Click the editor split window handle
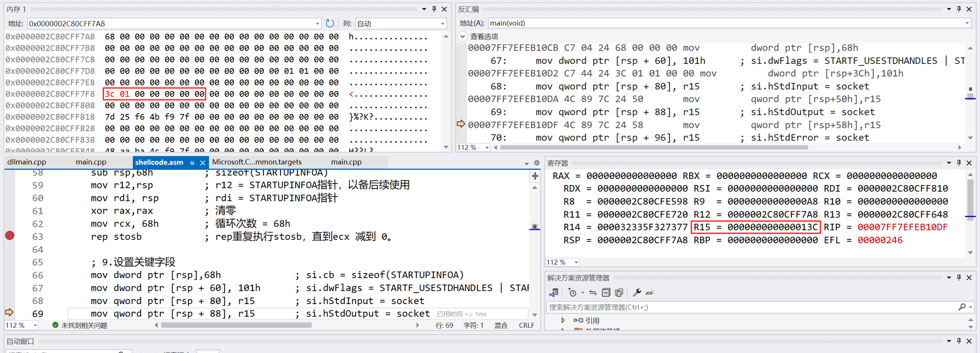The height and width of the screenshot is (353, 980). (535, 176)
